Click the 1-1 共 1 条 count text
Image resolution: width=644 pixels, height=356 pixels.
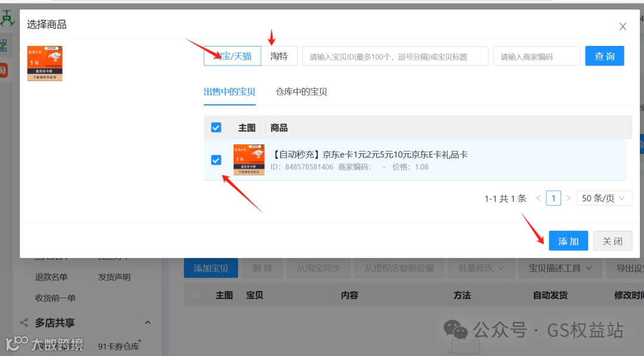pyautogui.click(x=505, y=199)
